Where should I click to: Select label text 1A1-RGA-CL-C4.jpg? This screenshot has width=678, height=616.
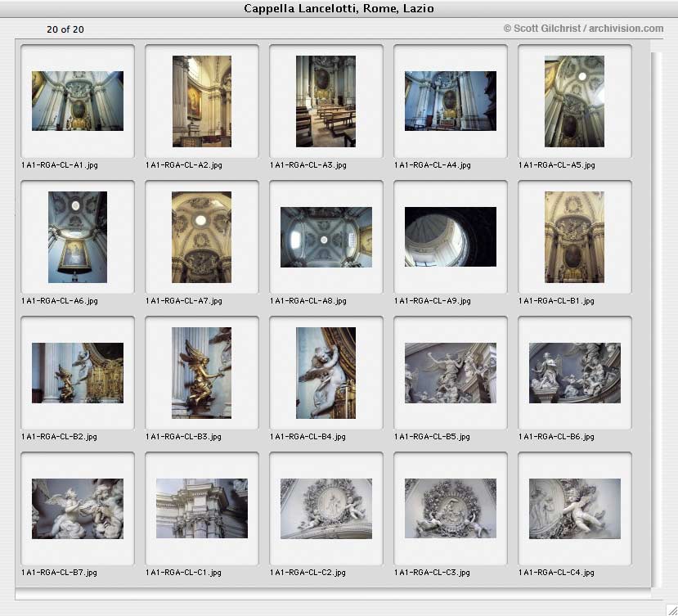(556, 573)
